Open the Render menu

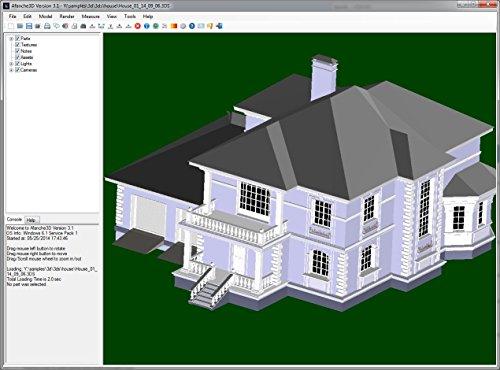pyautogui.click(x=67, y=16)
